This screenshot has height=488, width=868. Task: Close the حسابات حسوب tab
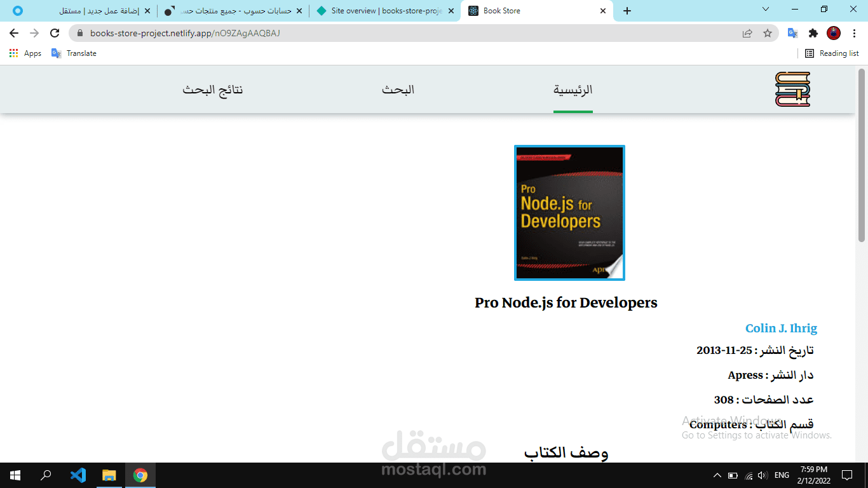click(299, 11)
